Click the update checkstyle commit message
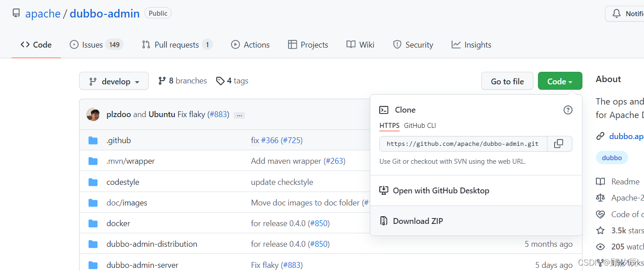The width and height of the screenshot is (644, 271). pos(282,182)
